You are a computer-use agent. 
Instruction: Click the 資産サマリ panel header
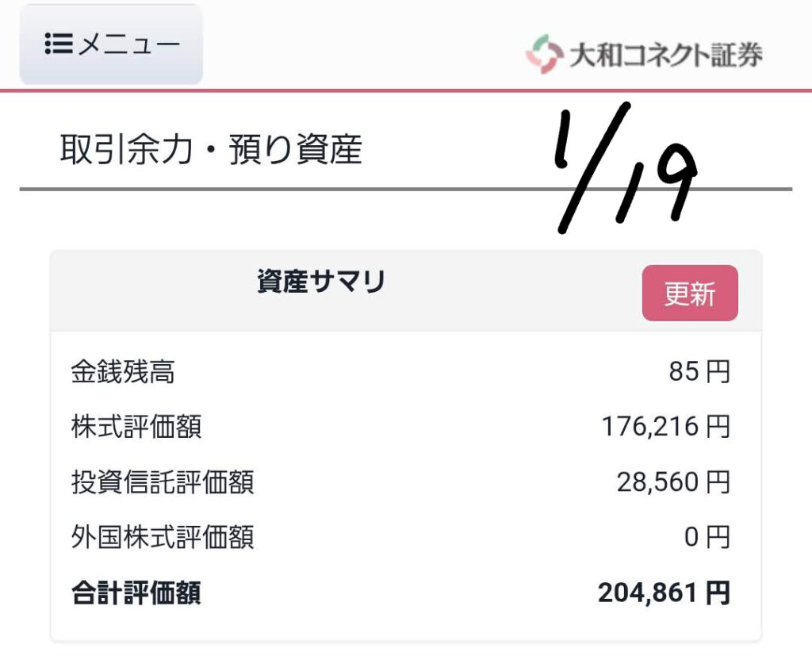[321, 282]
